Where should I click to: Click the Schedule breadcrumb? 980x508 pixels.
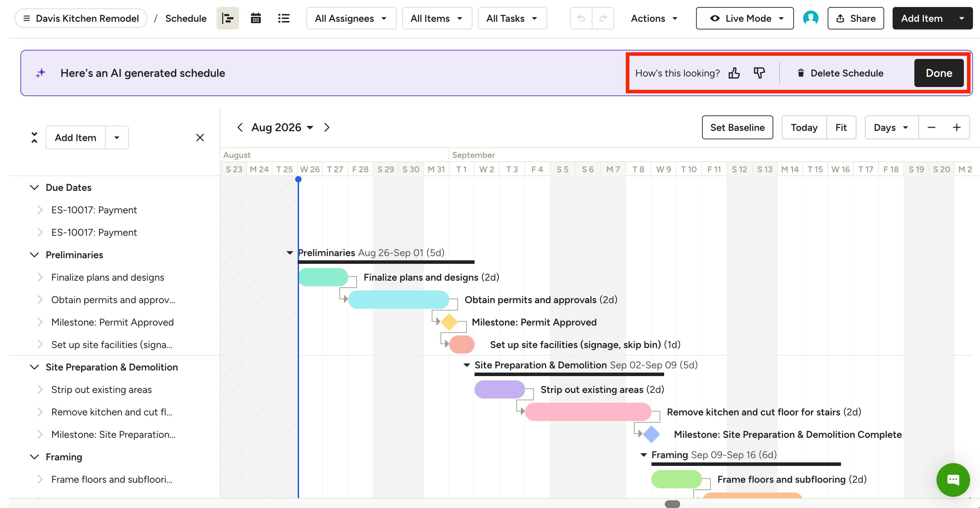186,18
